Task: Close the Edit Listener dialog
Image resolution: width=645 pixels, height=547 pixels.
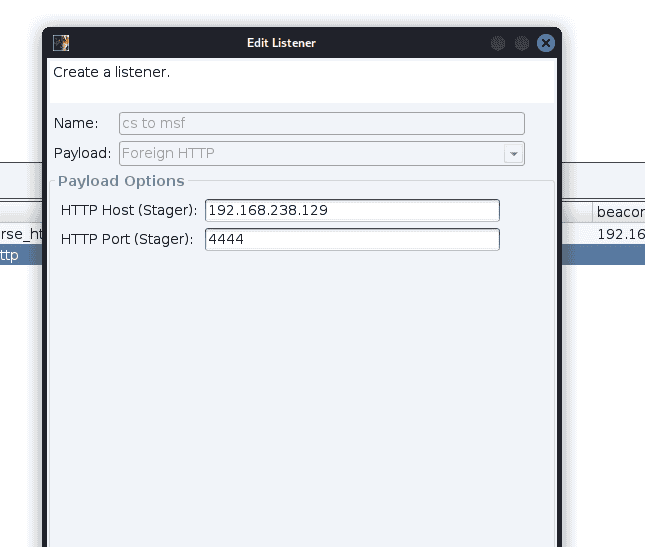Action: click(545, 43)
